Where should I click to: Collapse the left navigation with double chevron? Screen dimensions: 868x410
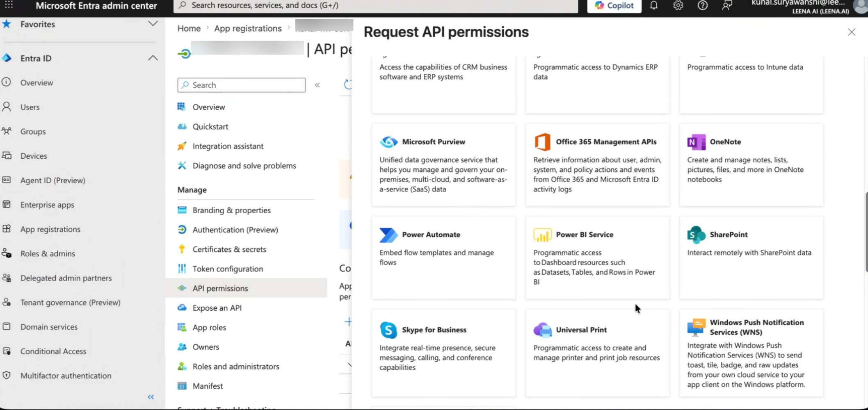click(151, 397)
